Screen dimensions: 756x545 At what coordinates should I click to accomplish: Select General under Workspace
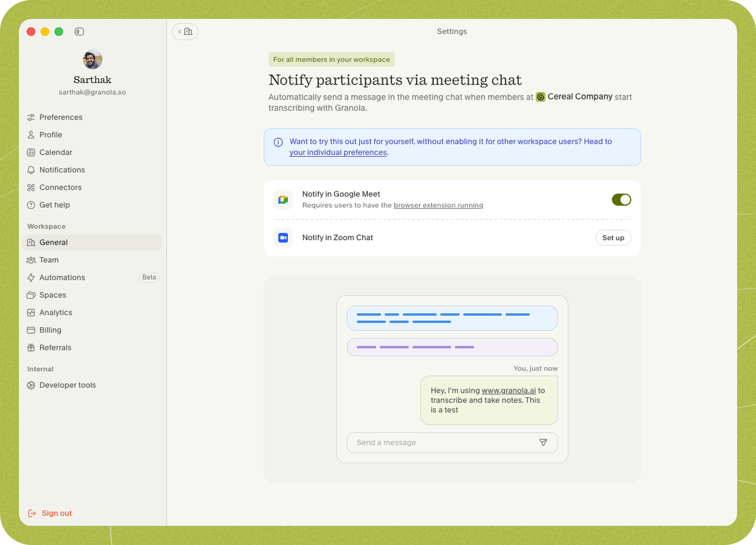point(92,243)
